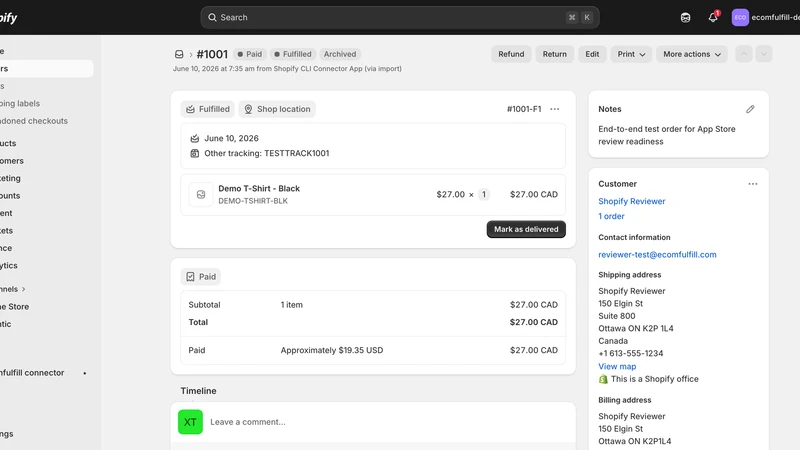Image resolution: width=800 pixels, height=450 pixels.
Task: Click the Fulfilled status badge in the card
Action: (208, 109)
